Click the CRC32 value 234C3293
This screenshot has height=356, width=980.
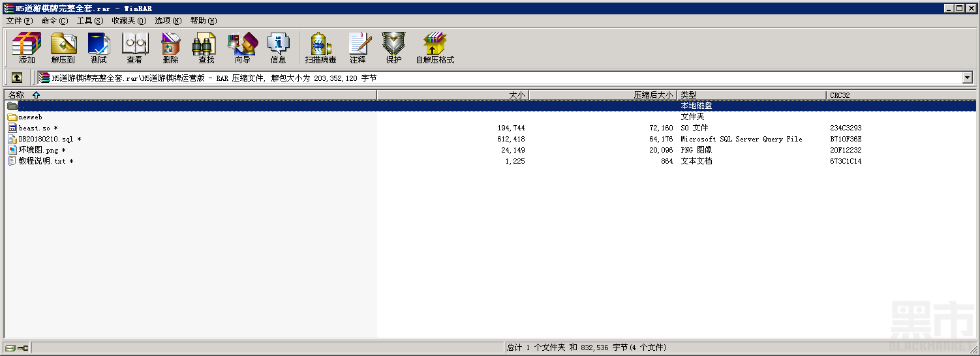(x=846, y=128)
